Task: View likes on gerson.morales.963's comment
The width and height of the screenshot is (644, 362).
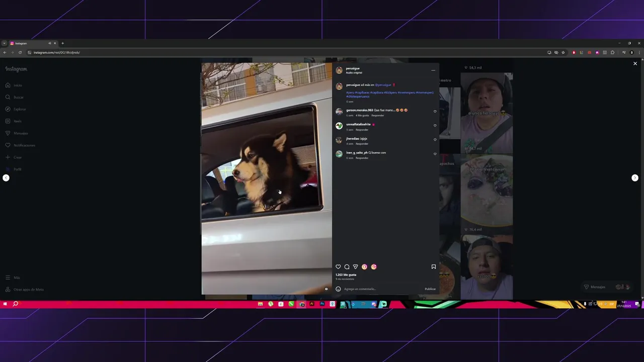Action: coord(362,116)
